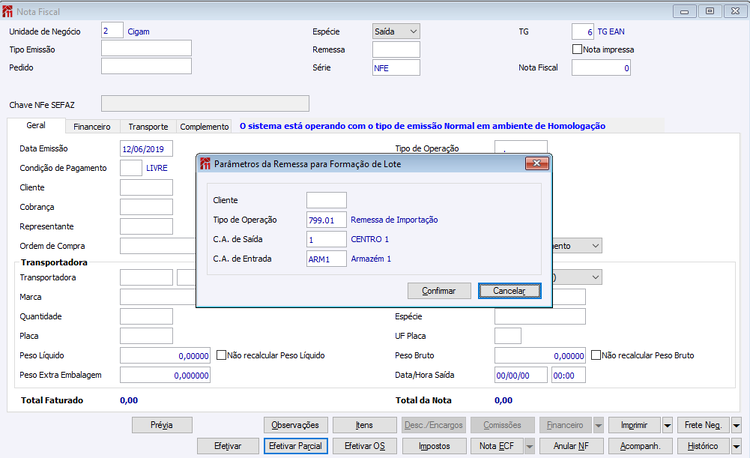Click the Unidade de Negócio field
Viewport: 750px width, 458px height.
point(112,31)
